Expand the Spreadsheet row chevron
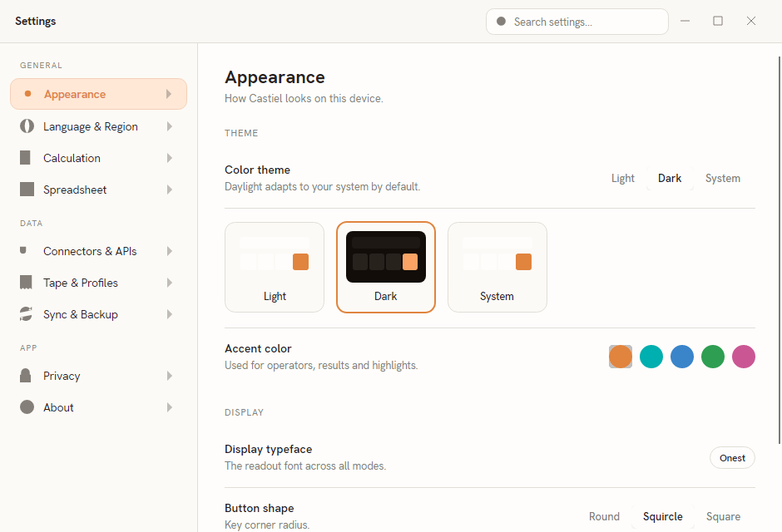The width and height of the screenshot is (782, 532). 170,190
